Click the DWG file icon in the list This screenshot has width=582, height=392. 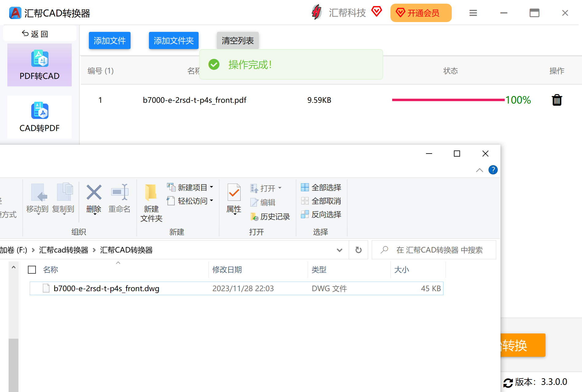[46, 288]
